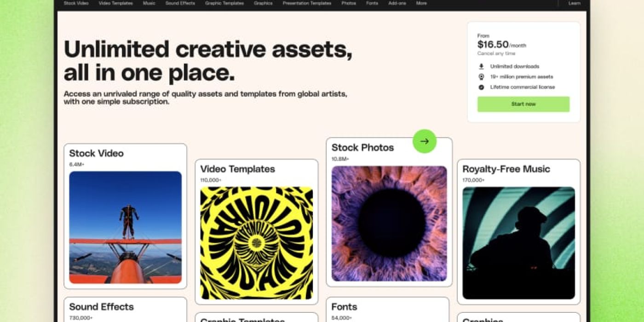Image resolution: width=644 pixels, height=322 pixels.
Task: Select Photos in the top navigation bar
Action: coord(349,3)
